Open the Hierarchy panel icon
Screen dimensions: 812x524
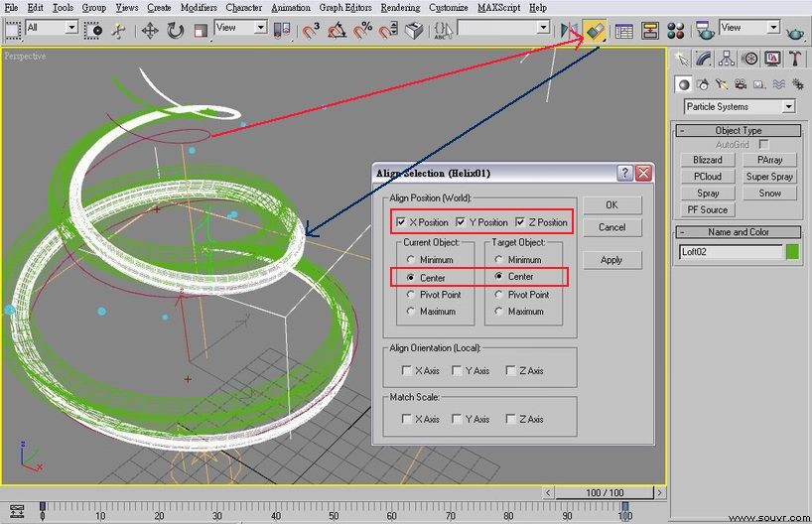coord(727,59)
